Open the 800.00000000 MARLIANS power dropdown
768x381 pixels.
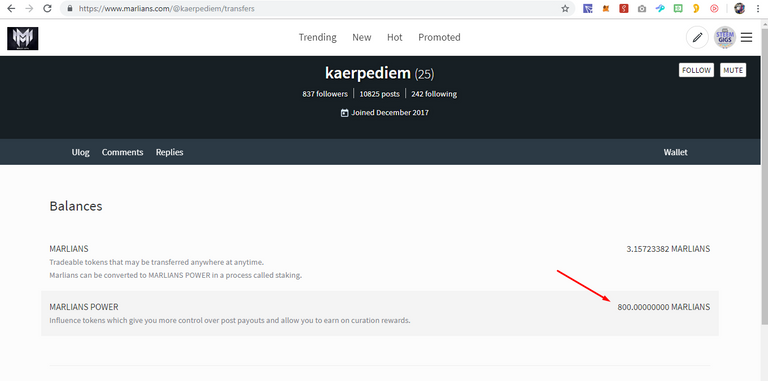(x=664, y=307)
